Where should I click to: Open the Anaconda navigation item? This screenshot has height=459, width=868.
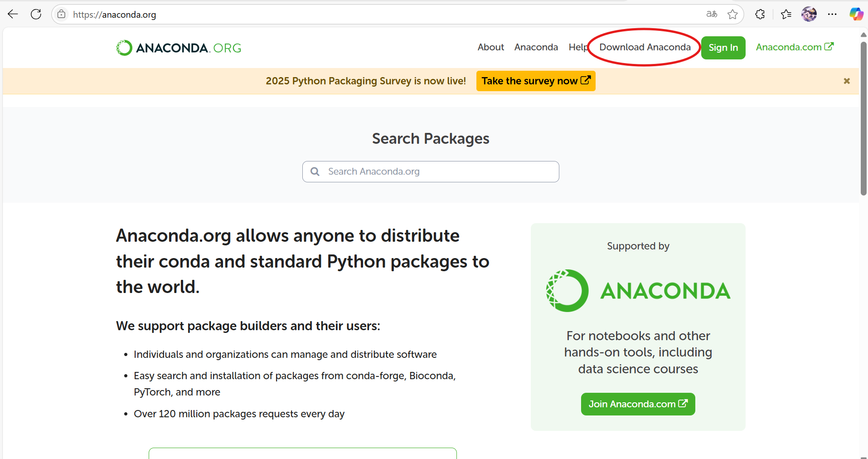coord(536,47)
